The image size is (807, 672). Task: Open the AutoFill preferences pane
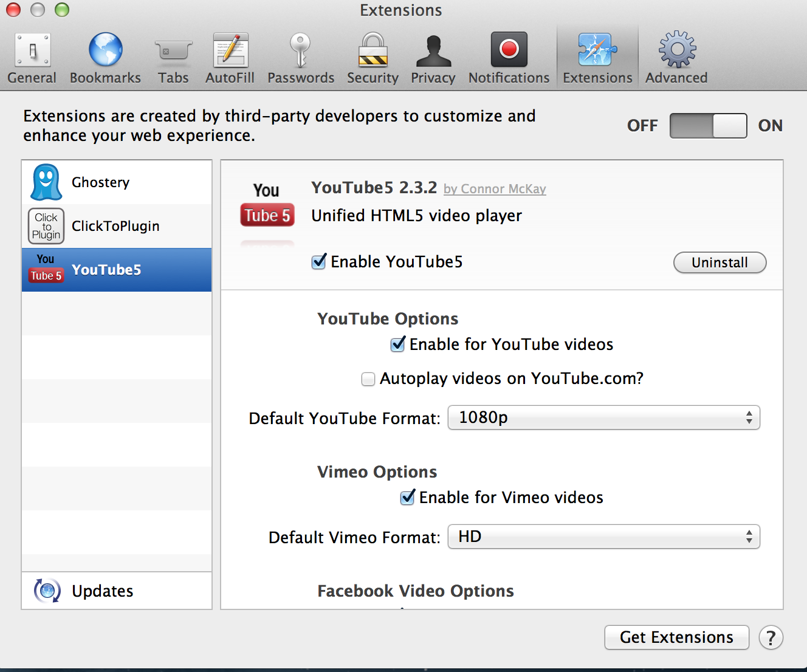(x=230, y=59)
